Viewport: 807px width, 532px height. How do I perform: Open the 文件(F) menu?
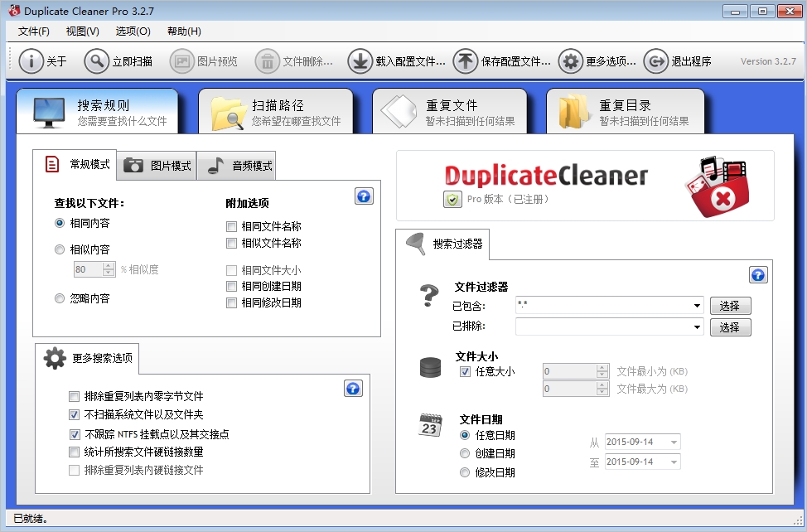coord(33,31)
